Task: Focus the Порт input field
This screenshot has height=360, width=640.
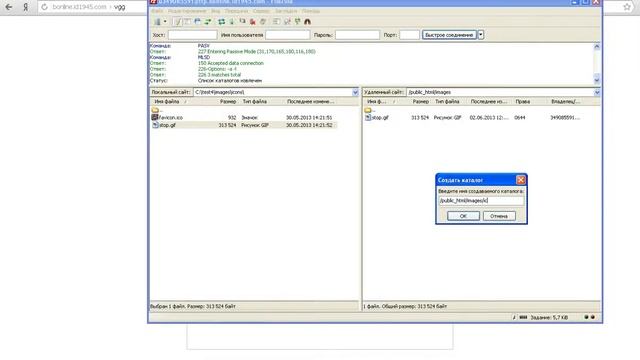Action: 409,35
